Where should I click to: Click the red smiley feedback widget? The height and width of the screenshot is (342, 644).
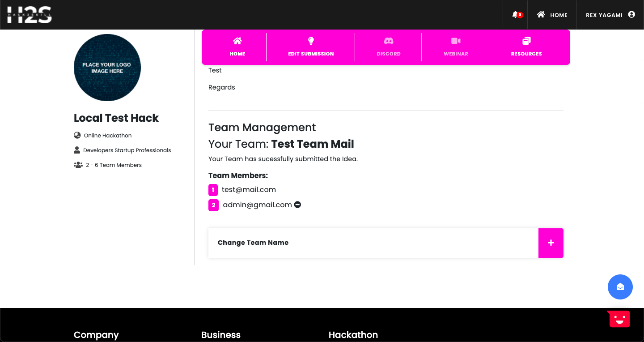pyautogui.click(x=619, y=319)
